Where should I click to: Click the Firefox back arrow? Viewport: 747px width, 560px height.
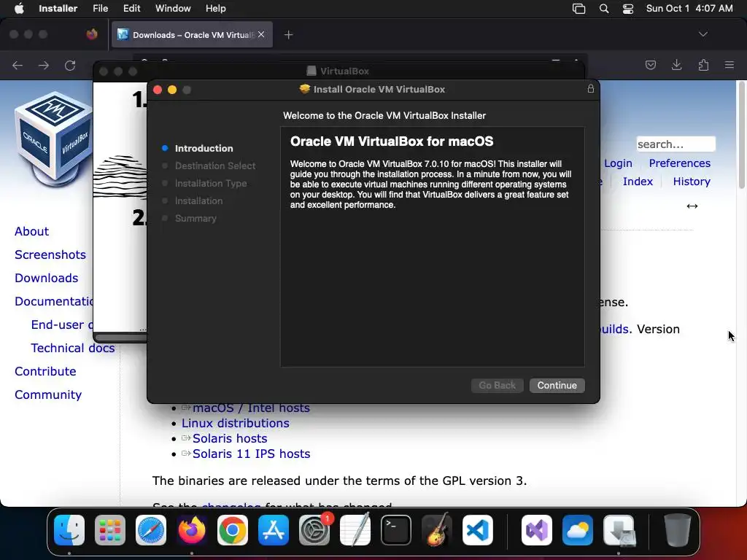click(x=18, y=65)
